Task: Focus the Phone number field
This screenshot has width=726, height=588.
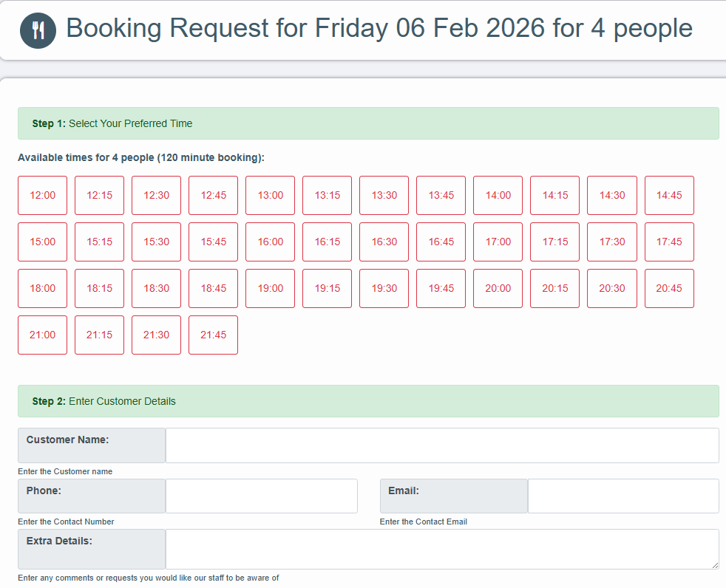Action: point(261,496)
